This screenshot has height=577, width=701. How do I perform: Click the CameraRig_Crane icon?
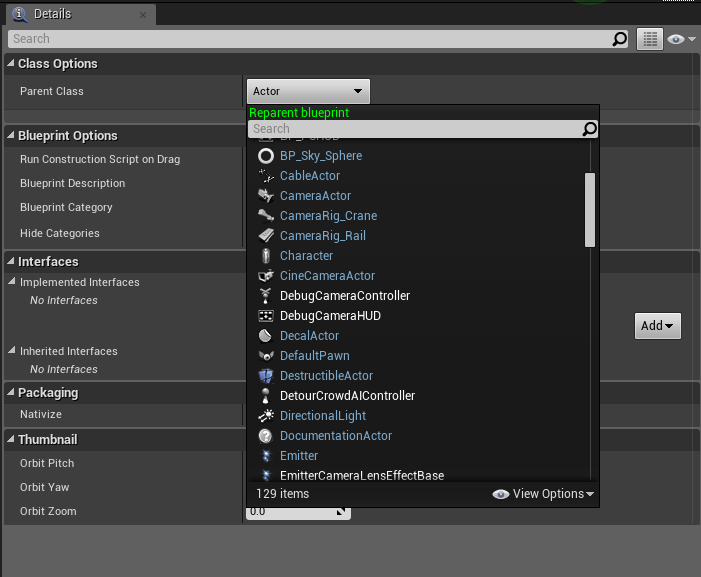point(266,216)
